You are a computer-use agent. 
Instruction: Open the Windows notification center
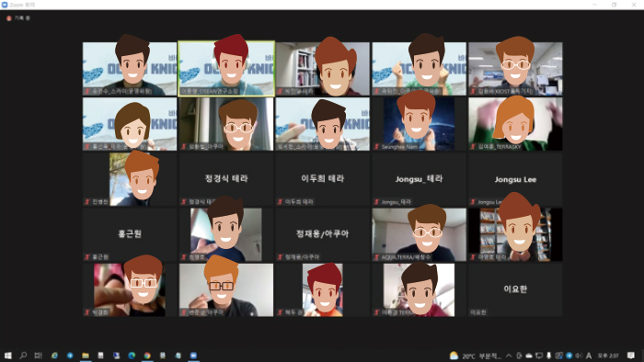[x=631, y=356]
